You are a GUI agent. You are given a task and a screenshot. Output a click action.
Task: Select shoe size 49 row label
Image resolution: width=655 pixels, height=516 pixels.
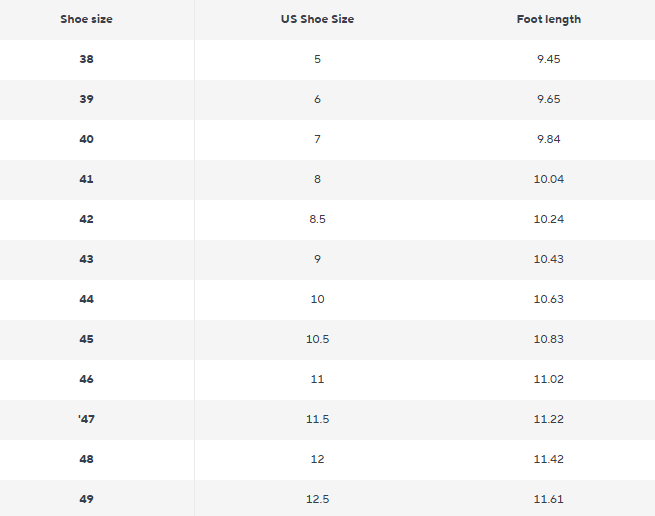pos(86,499)
